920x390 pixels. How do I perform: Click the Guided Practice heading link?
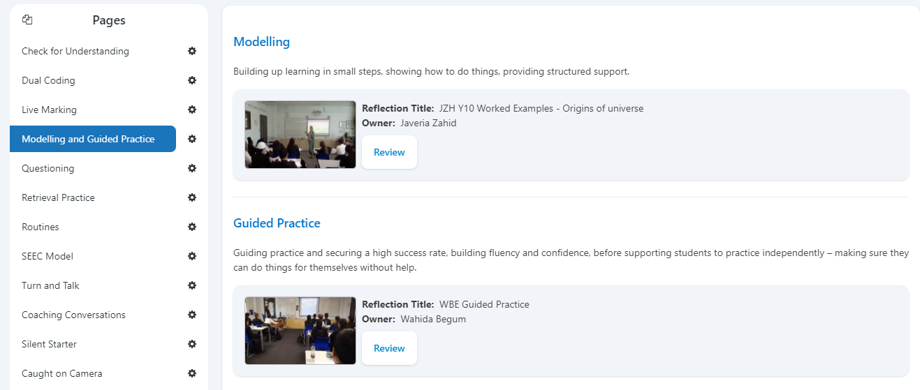click(x=277, y=223)
